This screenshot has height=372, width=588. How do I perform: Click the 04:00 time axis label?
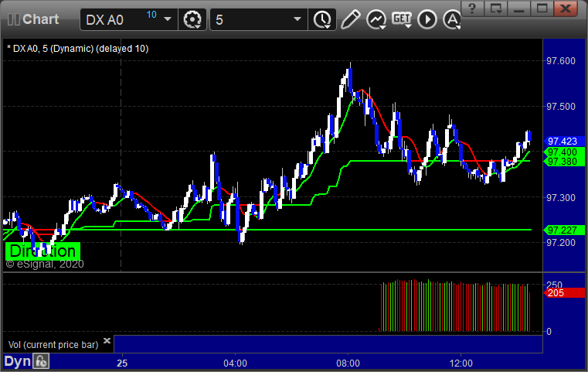(x=235, y=363)
